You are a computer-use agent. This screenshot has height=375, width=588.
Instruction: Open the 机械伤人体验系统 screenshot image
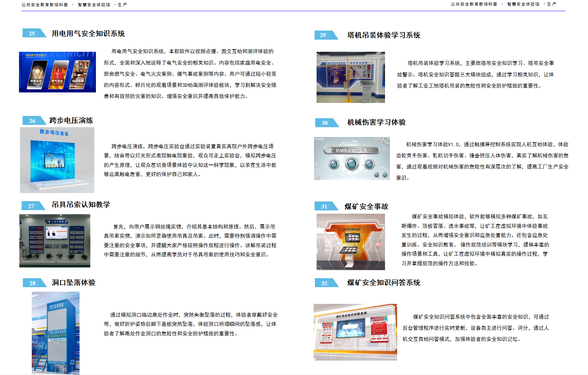[x=352, y=158]
